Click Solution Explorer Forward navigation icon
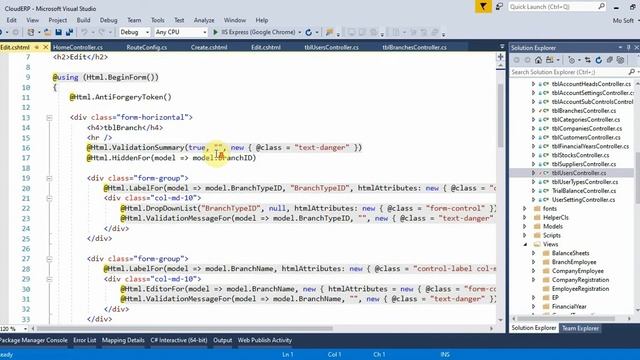 527,60
